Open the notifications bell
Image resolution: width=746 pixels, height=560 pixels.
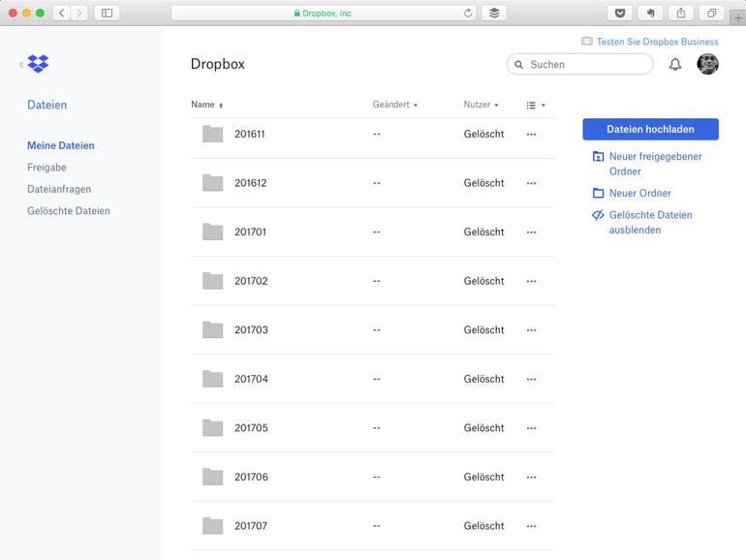tap(675, 64)
